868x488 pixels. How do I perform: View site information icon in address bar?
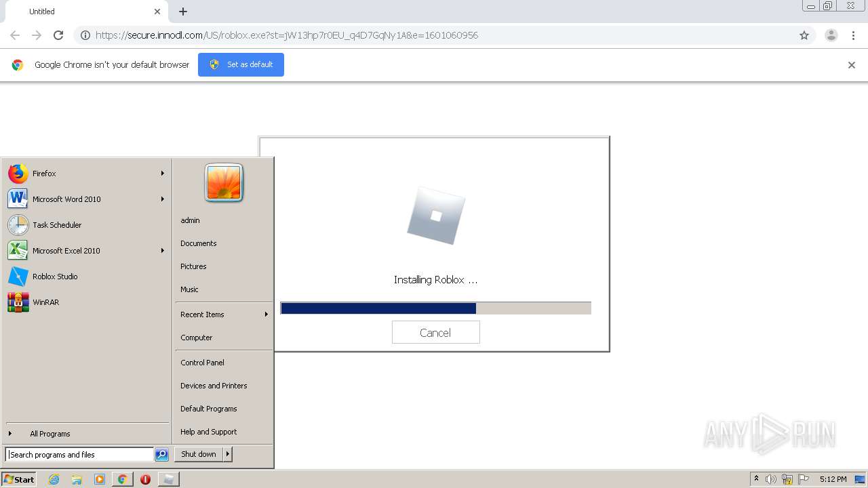pyautogui.click(x=85, y=35)
